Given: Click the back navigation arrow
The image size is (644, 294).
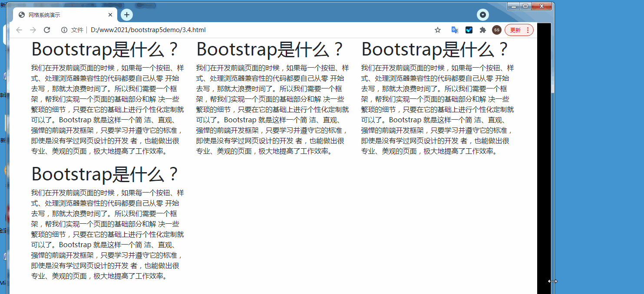Looking at the screenshot, I should point(19,29).
